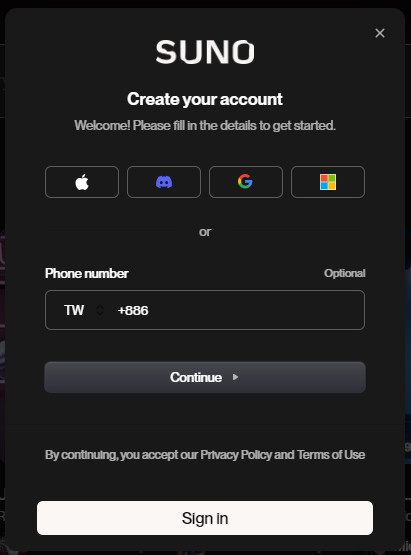Image resolution: width=411 pixels, height=555 pixels.
Task: Go to Sign in
Action: tap(205, 518)
